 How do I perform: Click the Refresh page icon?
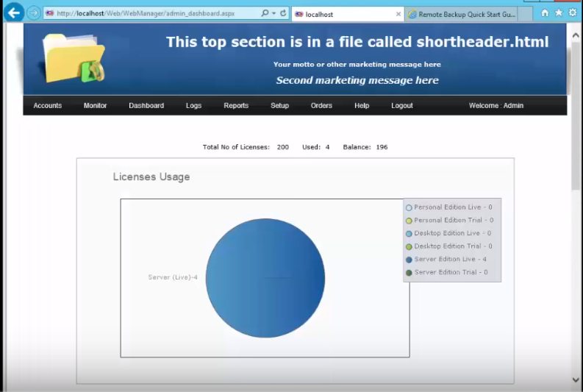(283, 13)
